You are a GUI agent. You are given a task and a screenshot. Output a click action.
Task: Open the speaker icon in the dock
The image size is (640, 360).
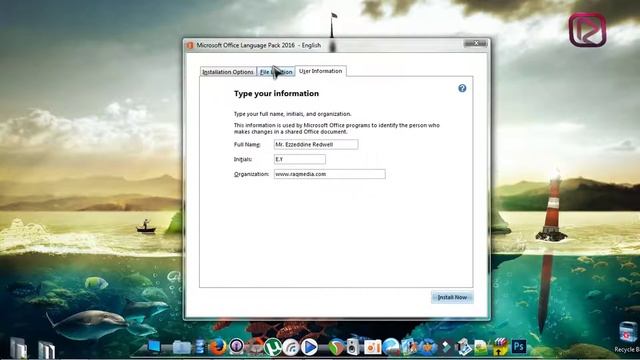coord(353,347)
